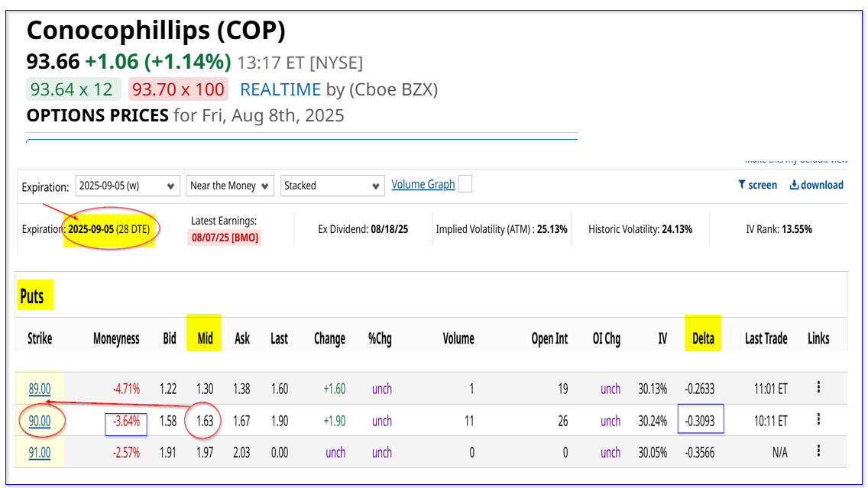Click the delta value -0.3566

pos(700,453)
